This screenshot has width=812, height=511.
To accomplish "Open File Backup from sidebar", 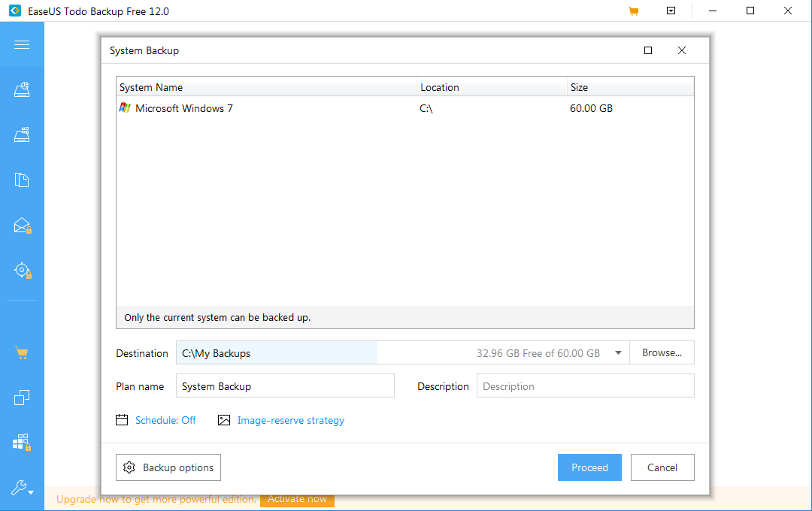I will pos(22,180).
